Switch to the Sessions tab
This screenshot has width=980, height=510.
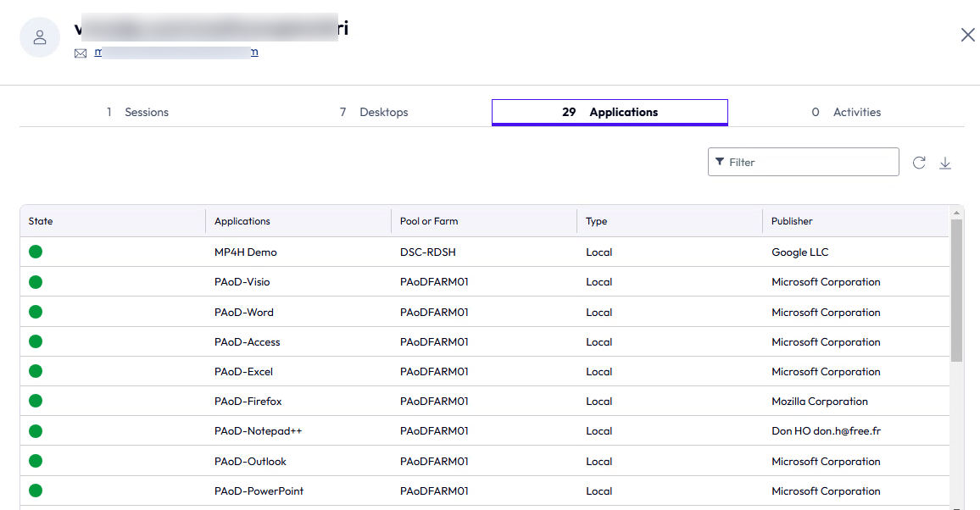click(137, 112)
